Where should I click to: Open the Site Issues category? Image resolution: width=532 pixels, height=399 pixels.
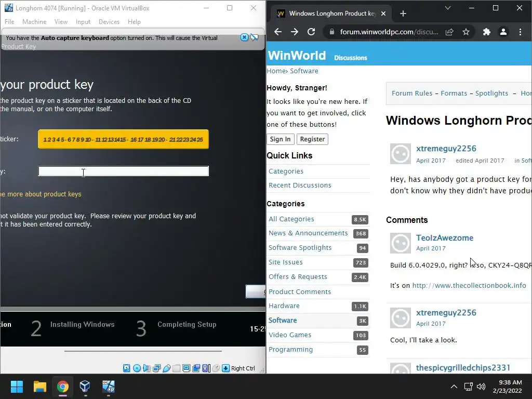click(286, 262)
